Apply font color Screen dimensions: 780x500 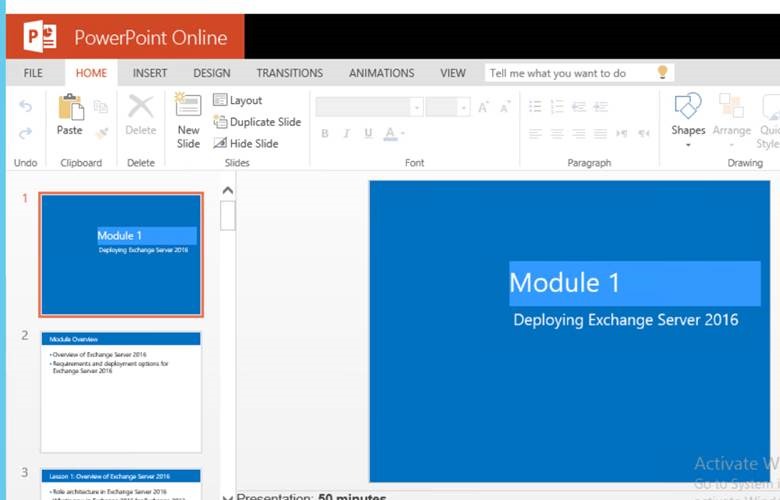pos(390,133)
